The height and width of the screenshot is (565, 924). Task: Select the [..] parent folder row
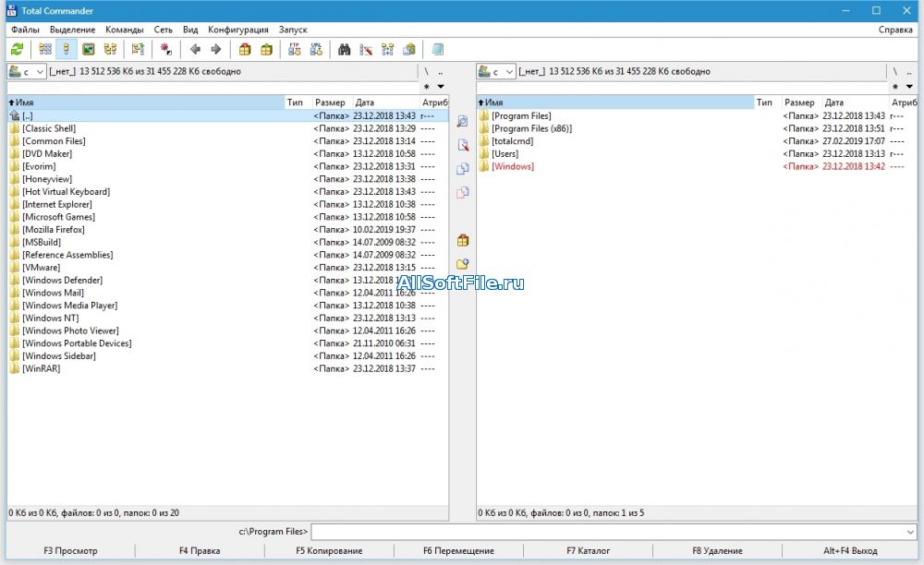tap(227, 116)
